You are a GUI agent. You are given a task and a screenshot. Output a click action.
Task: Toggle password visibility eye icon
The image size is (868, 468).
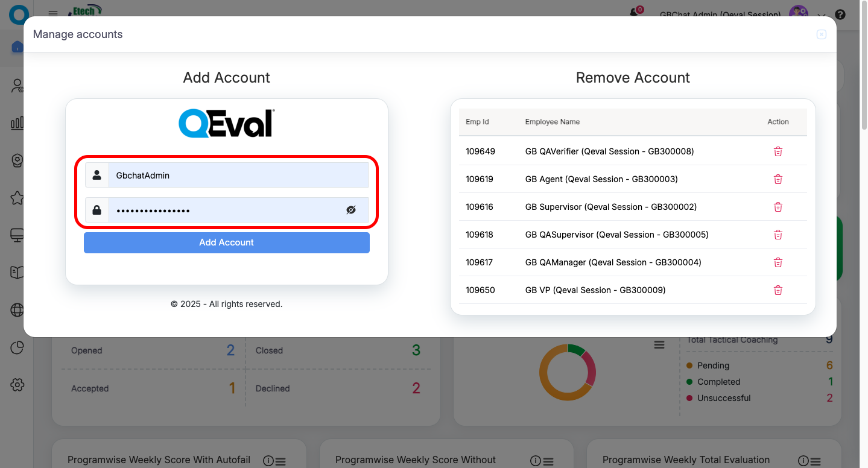pyautogui.click(x=351, y=210)
